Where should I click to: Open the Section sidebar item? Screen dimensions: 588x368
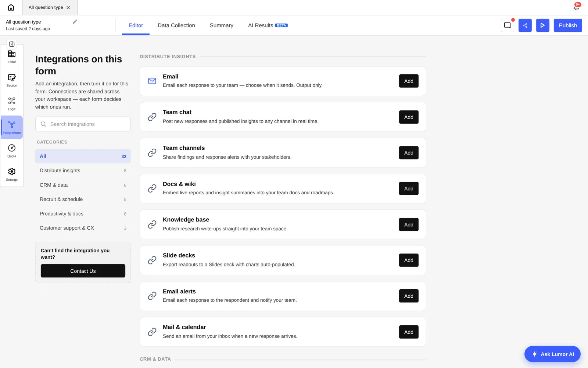[x=12, y=81]
